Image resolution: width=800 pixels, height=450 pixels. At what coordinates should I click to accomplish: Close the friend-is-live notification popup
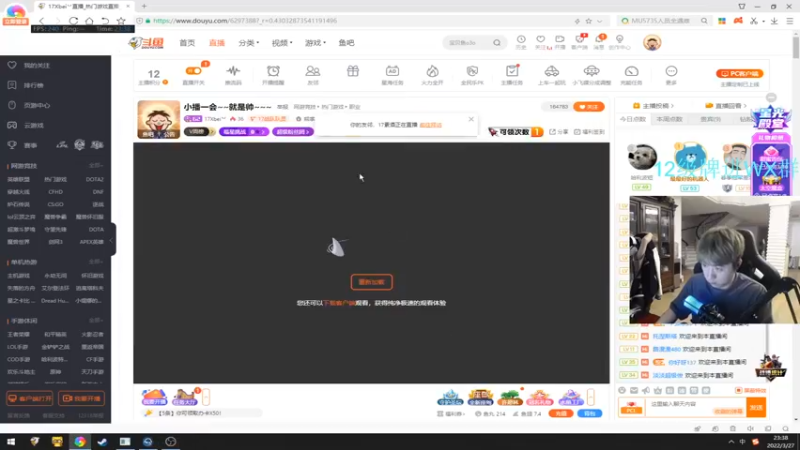pos(471,119)
